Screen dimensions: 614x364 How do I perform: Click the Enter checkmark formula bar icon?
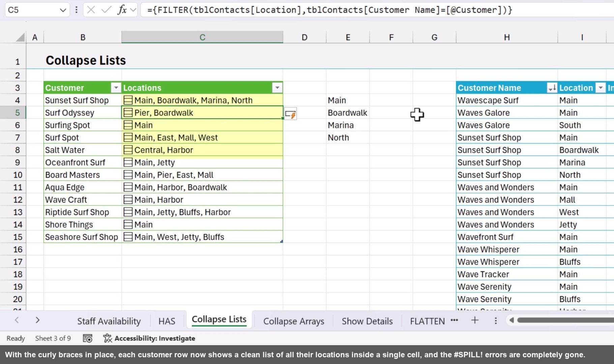(x=106, y=10)
